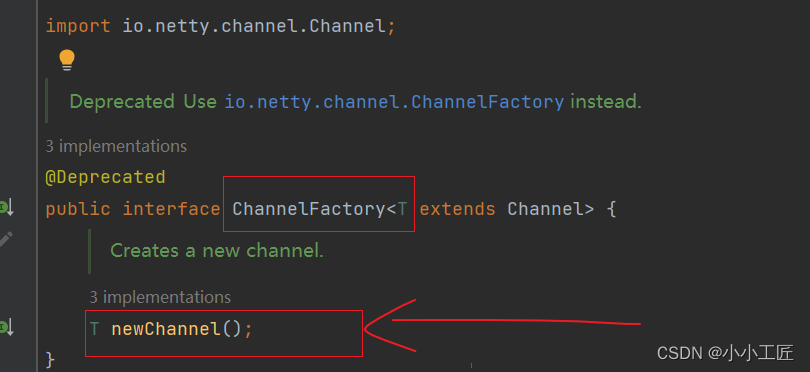
Task: Click the gutter implementation icon beside newChannel()
Action: (x=6, y=328)
